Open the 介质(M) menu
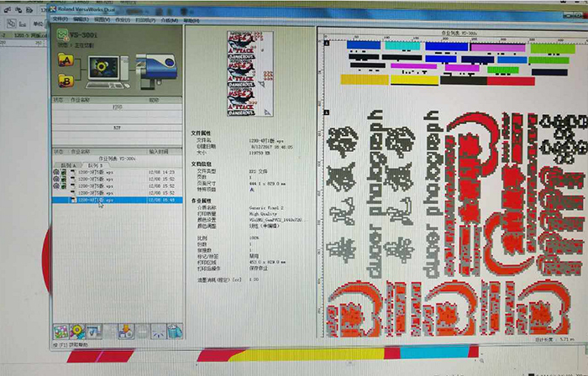Image resolution: width=588 pixels, height=376 pixels. 170,20
